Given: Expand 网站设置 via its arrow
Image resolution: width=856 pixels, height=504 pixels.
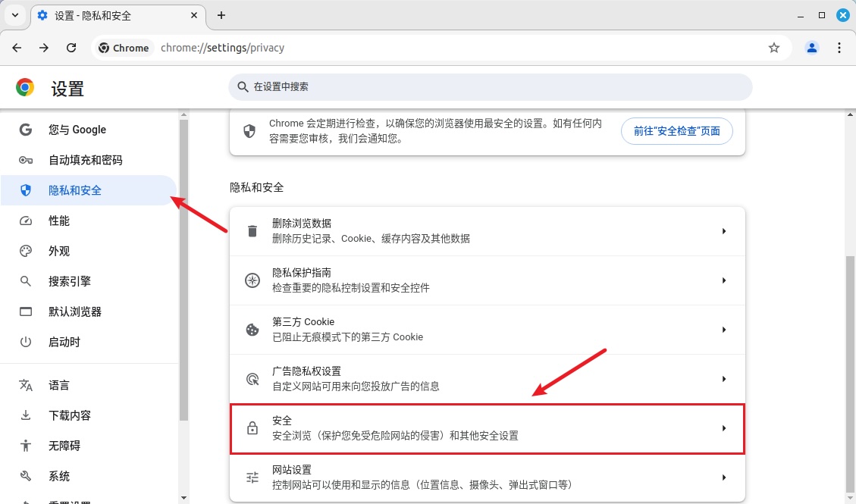Looking at the screenshot, I should pos(724,477).
